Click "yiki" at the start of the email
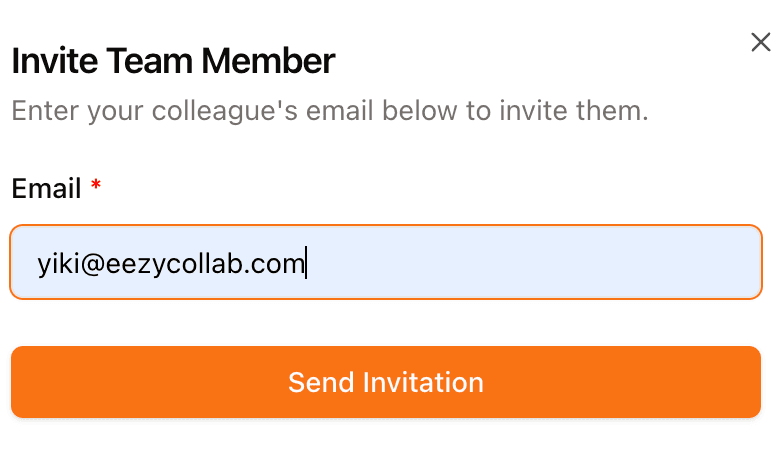Image resolution: width=780 pixels, height=458 pixels. click(52, 264)
